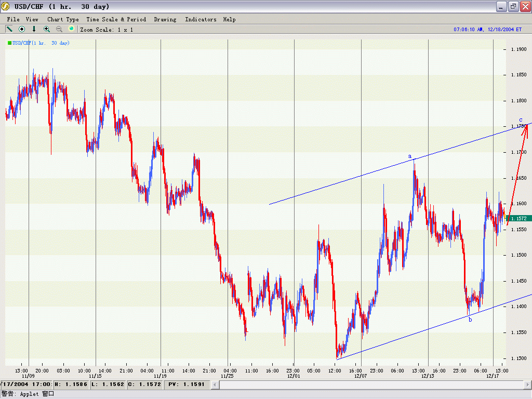Open the File menu
Screen dimensions: 532x399
click(13, 19)
